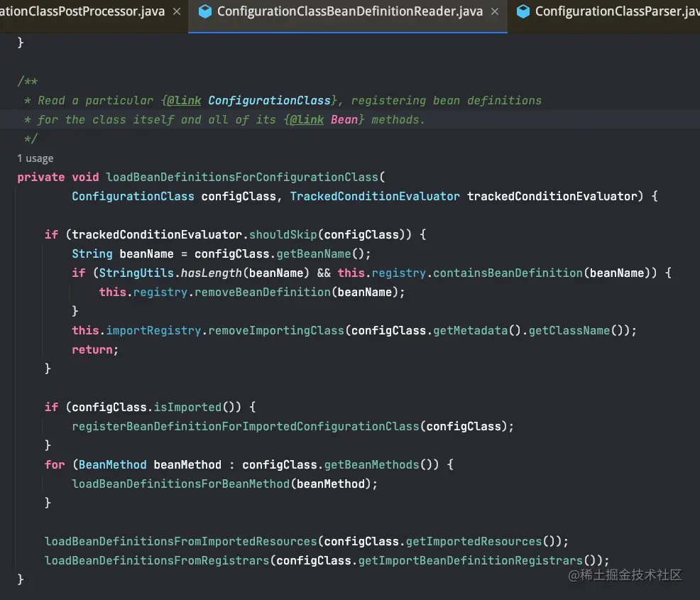Click the getImportedResources() call
Image resolution: width=700 pixels, height=600 pixels.
point(480,542)
